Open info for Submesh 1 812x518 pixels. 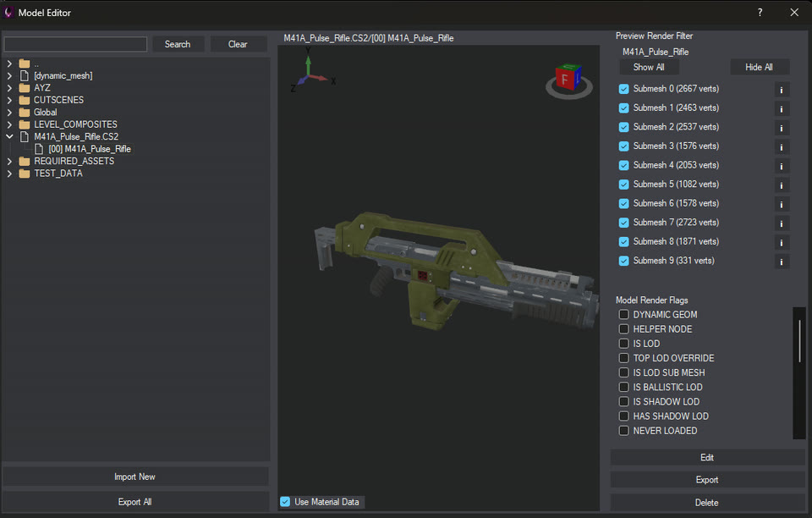tap(782, 109)
